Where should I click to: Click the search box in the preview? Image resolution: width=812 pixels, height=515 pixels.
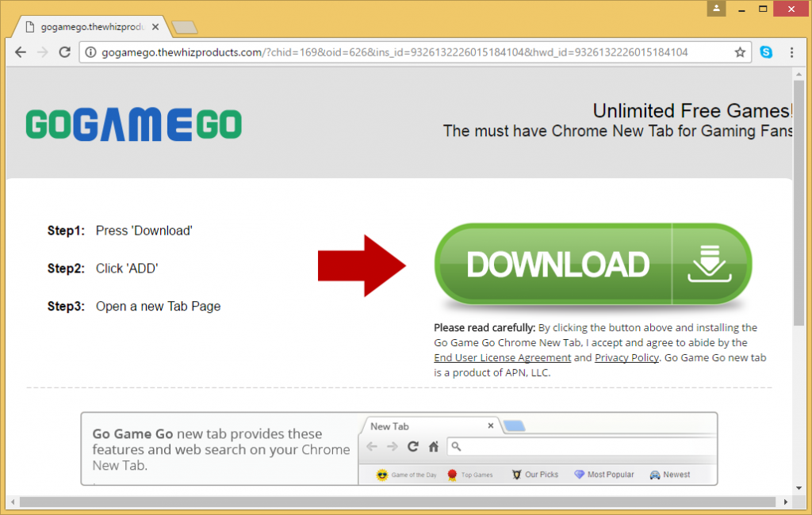point(582,446)
